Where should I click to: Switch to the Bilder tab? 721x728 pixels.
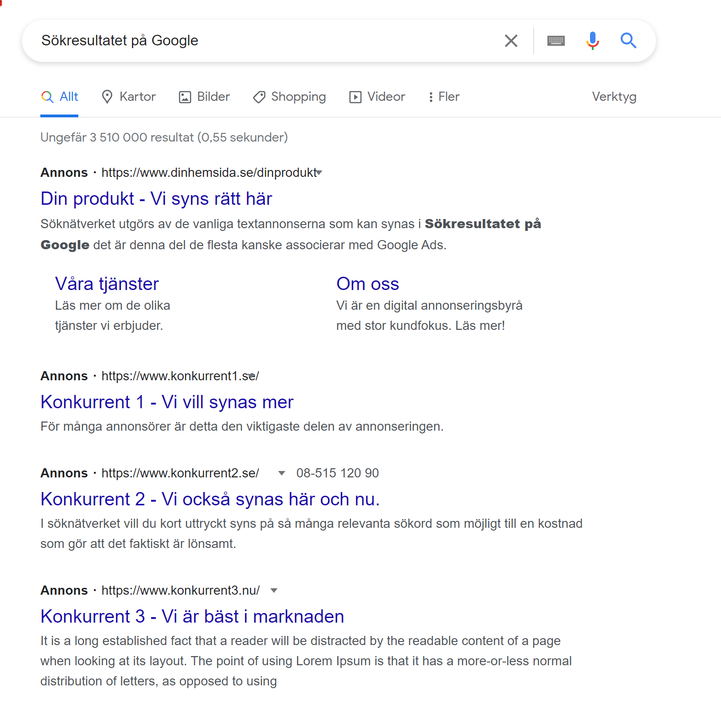pos(204,97)
